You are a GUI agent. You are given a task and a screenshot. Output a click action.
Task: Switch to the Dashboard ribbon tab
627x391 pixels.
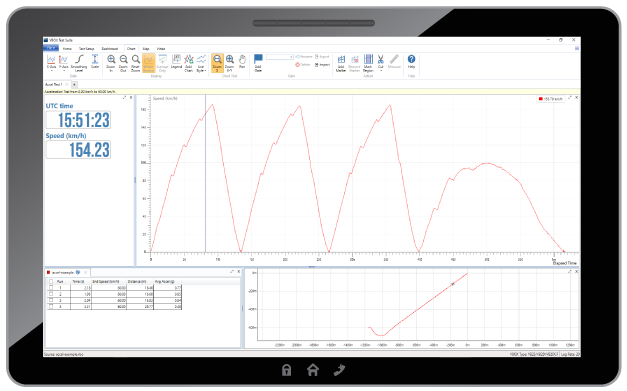coord(110,49)
